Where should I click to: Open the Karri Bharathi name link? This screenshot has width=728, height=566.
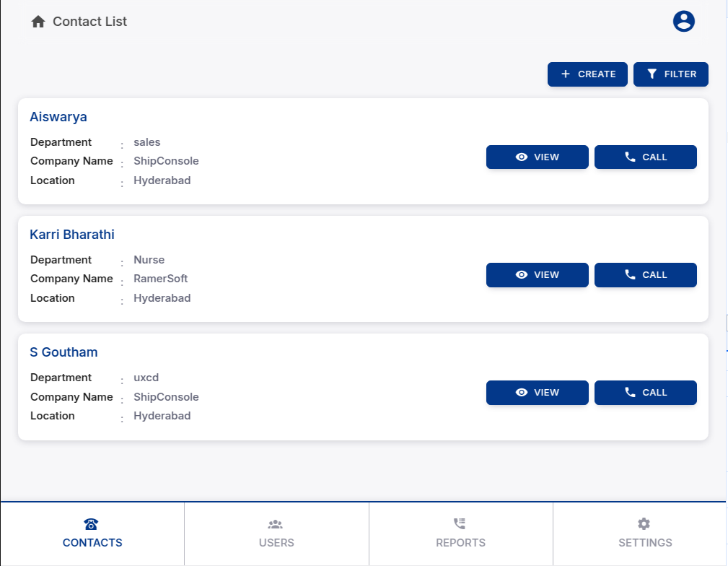72,235
